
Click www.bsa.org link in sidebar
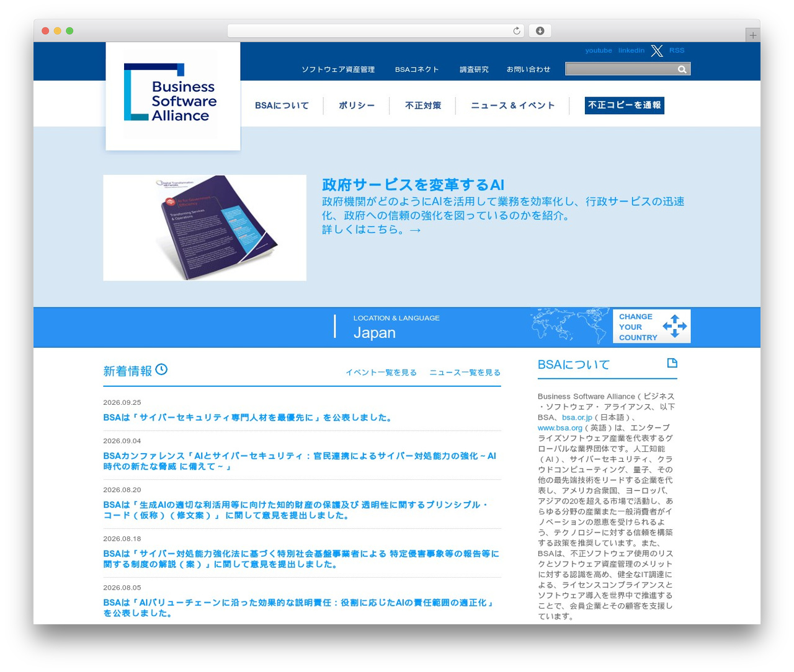point(560,428)
